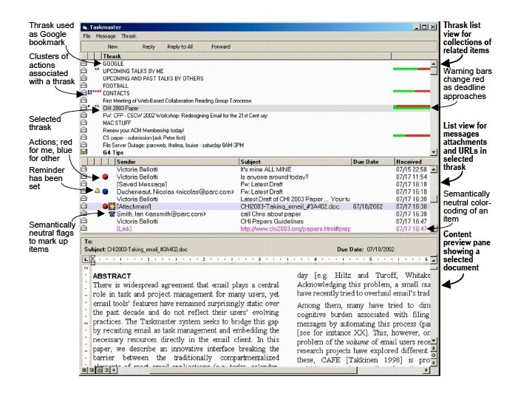Screen dimensions: 532x399
Task: Select the First Meeting of Web-Based Collaboration row
Action: coord(177,100)
